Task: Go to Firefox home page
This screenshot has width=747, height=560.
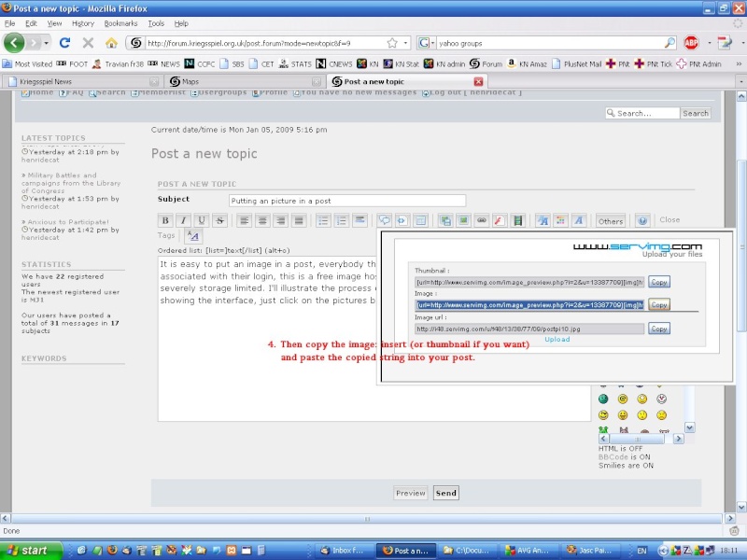Action: click(x=111, y=43)
